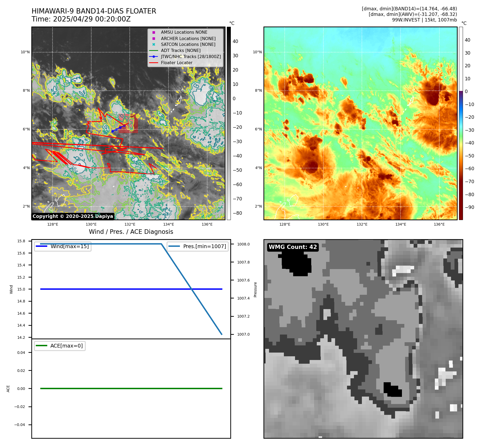This screenshot has height=448, width=481.
Task: Click the blue horizontal wind line in the diagnosis chart
Action: coord(131,289)
